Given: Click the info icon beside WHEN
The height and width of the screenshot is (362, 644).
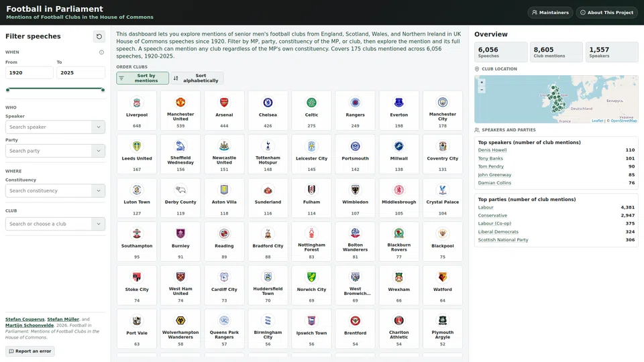Looking at the screenshot, I should coord(101,52).
